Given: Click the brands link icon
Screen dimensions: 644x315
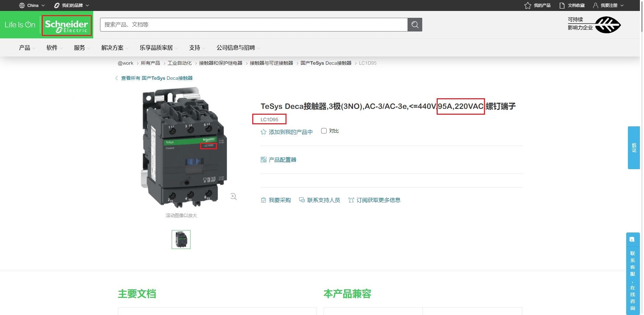Looking at the screenshot, I should (x=57, y=5).
